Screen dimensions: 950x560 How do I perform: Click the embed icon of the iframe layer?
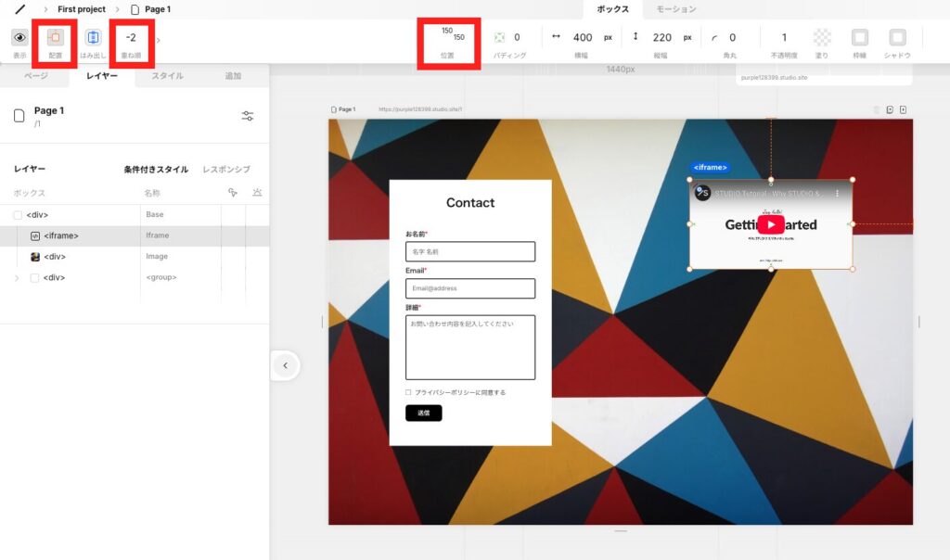35,236
